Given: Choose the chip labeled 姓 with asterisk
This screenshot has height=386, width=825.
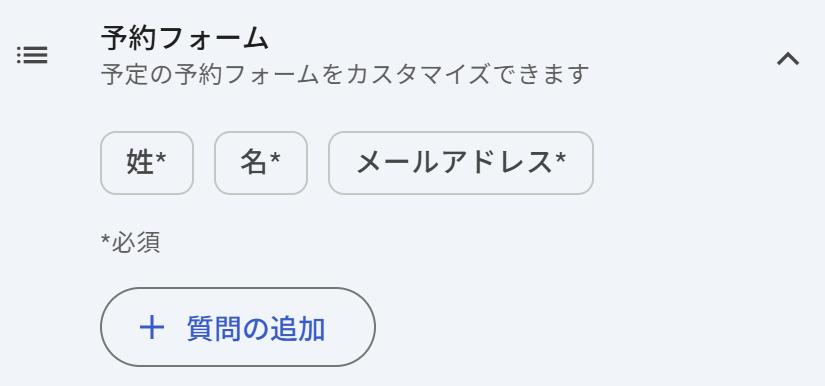Looking at the screenshot, I should click(x=147, y=163).
